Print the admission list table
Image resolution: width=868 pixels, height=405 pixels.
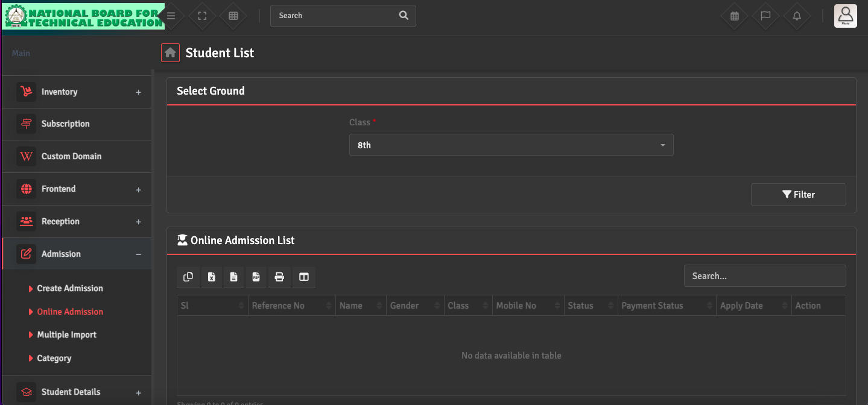(279, 277)
